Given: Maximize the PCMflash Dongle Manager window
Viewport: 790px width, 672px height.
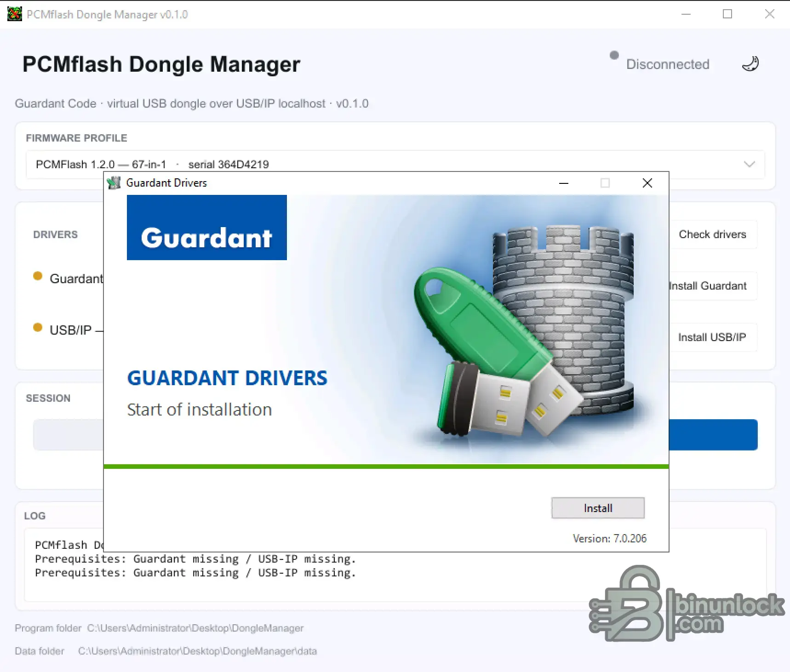Looking at the screenshot, I should click(727, 14).
